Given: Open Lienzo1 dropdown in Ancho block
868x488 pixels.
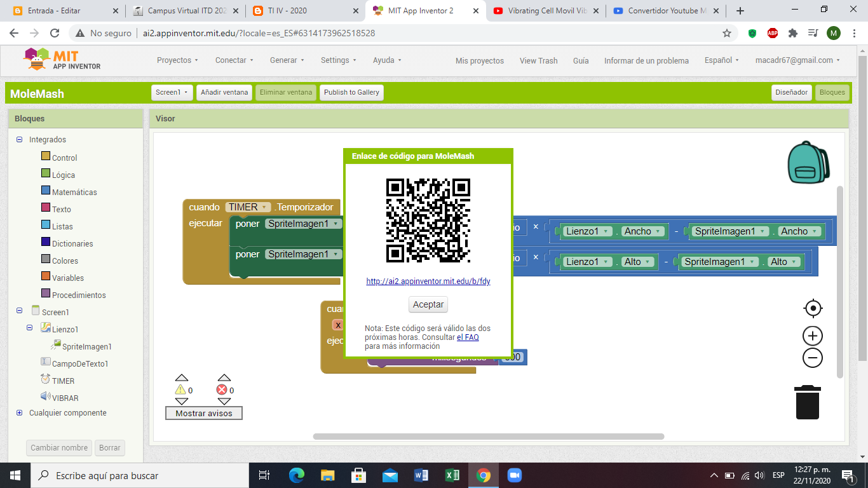Looking at the screenshot, I should click(x=587, y=231).
